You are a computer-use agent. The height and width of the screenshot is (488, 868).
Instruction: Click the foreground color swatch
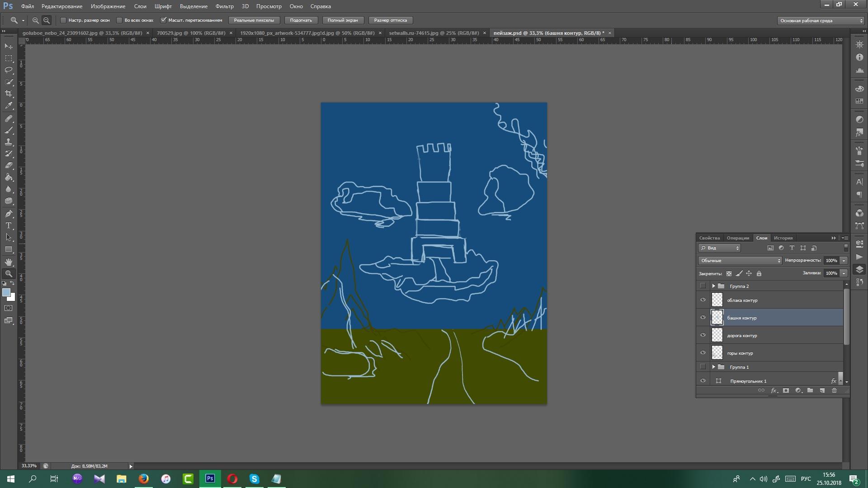point(6,293)
